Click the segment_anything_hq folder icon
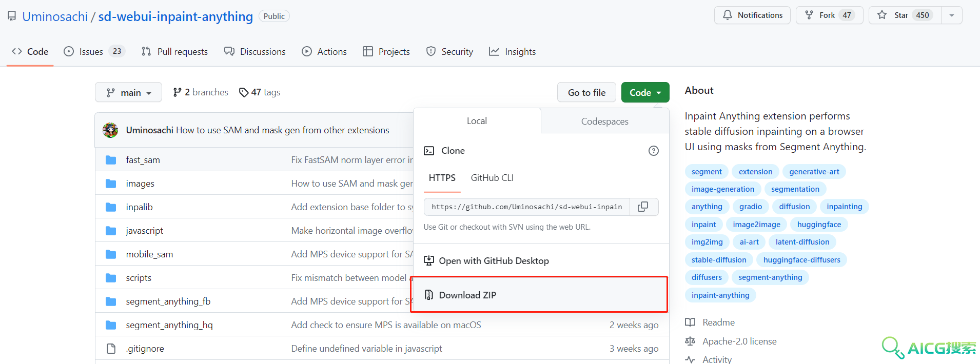This screenshot has width=980, height=364. pos(111,325)
